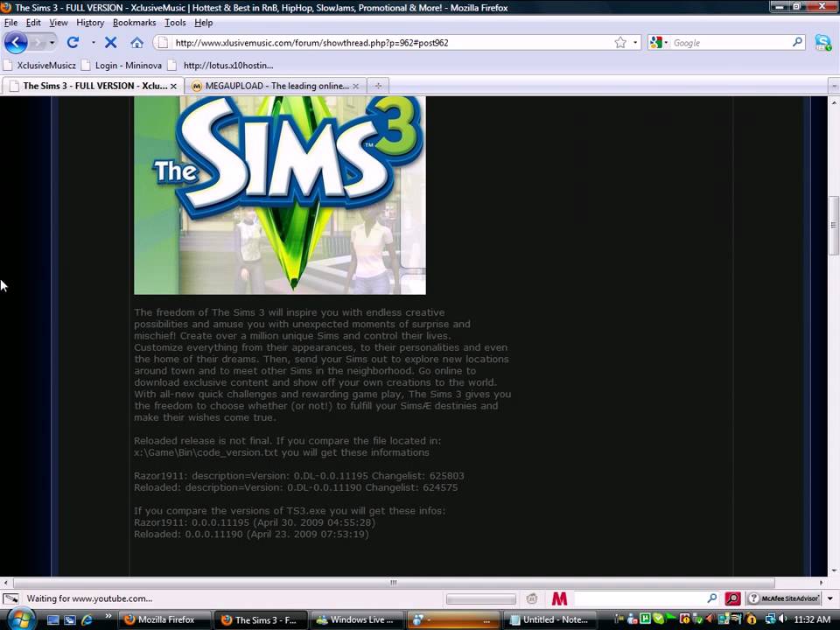Click the page loading progress bar
Viewport: 840px width, 630px height.
point(481,598)
